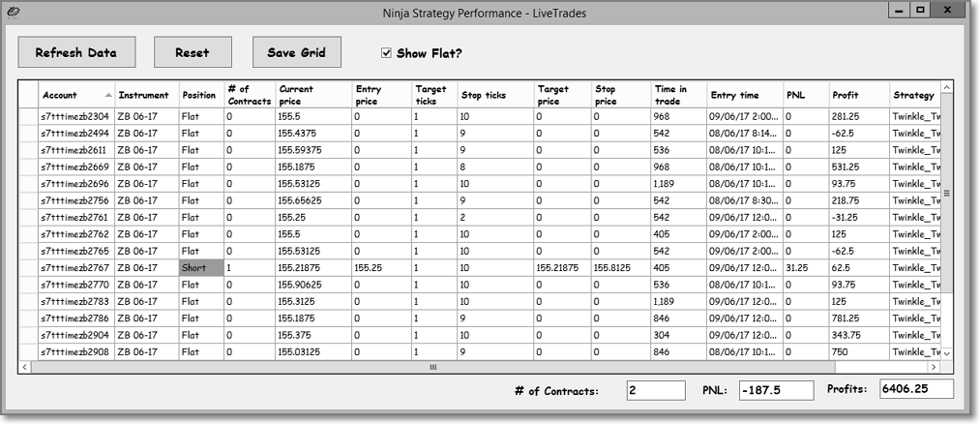
Task: Click the Account column sort arrow
Action: tap(106, 95)
